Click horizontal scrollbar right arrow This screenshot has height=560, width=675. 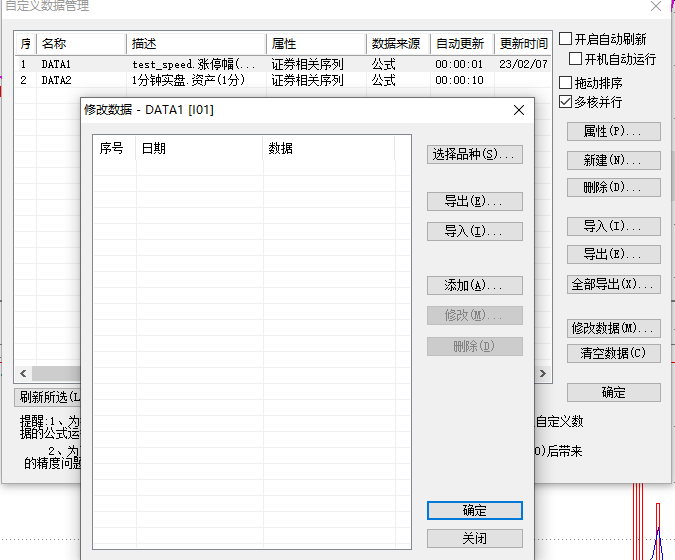(542, 373)
